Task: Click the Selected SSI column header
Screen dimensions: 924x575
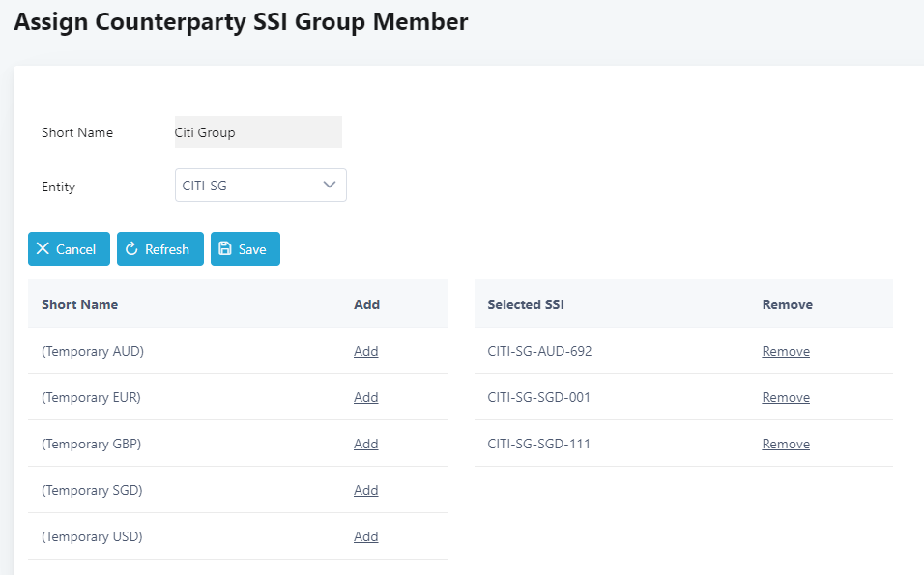Action: pos(526,304)
